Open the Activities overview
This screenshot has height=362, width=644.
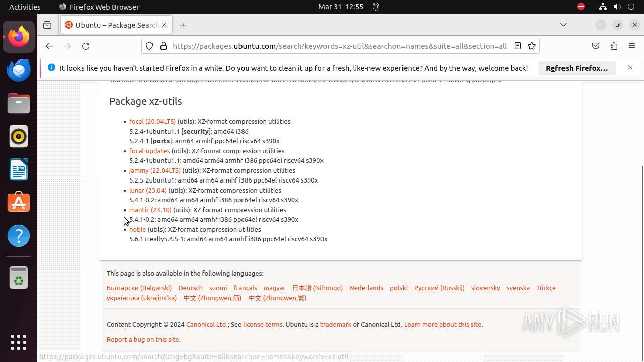coord(25,7)
